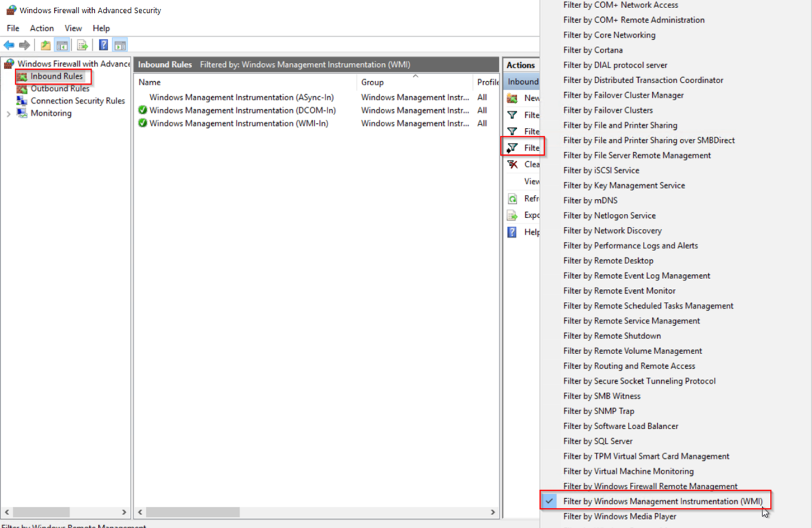Select Connection Security Rules in the tree
The width and height of the screenshot is (812, 528).
78,101
